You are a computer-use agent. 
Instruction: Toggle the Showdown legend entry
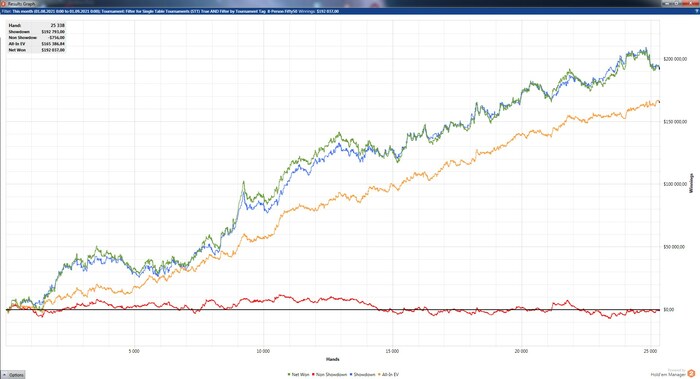[x=362, y=375]
